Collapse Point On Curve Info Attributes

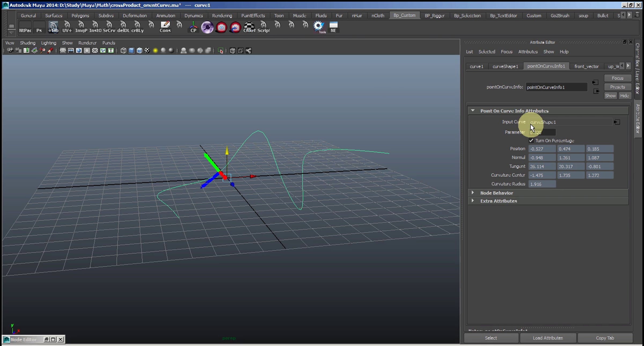pos(473,111)
